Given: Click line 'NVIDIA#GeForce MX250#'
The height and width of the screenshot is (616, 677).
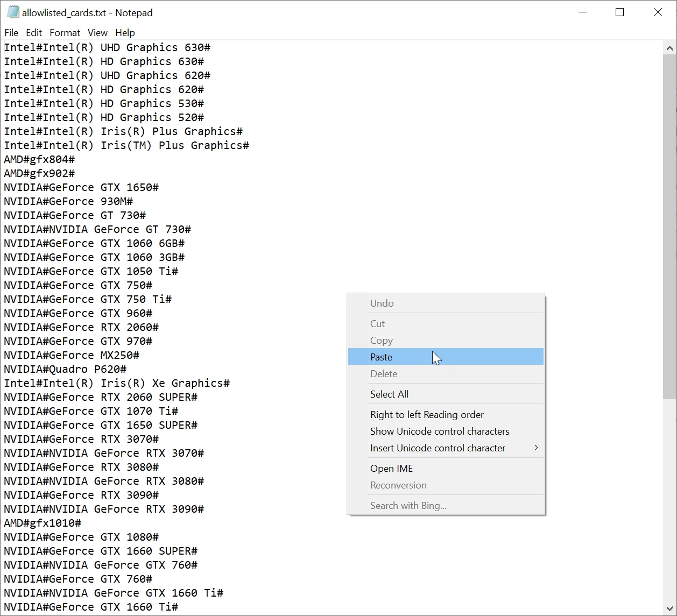Looking at the screenshot, I should pyautogui.click(x=72, y=355).
